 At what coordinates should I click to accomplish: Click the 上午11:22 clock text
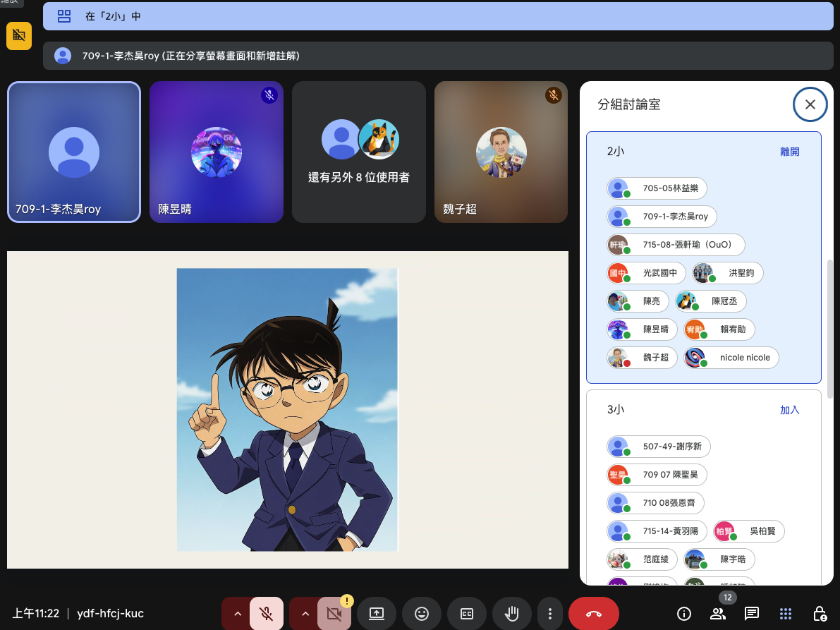[x=36, y=613]
